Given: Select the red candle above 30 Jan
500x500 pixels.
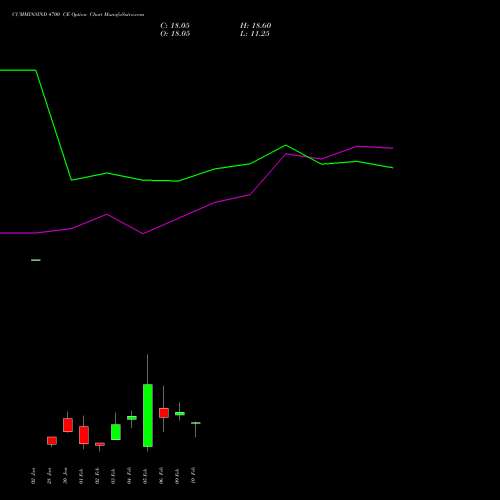Looking at the screenshot, I should click(68, 425).
